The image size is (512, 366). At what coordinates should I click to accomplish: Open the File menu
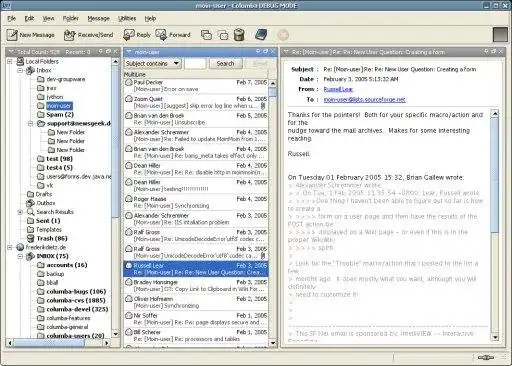(12, 18)
